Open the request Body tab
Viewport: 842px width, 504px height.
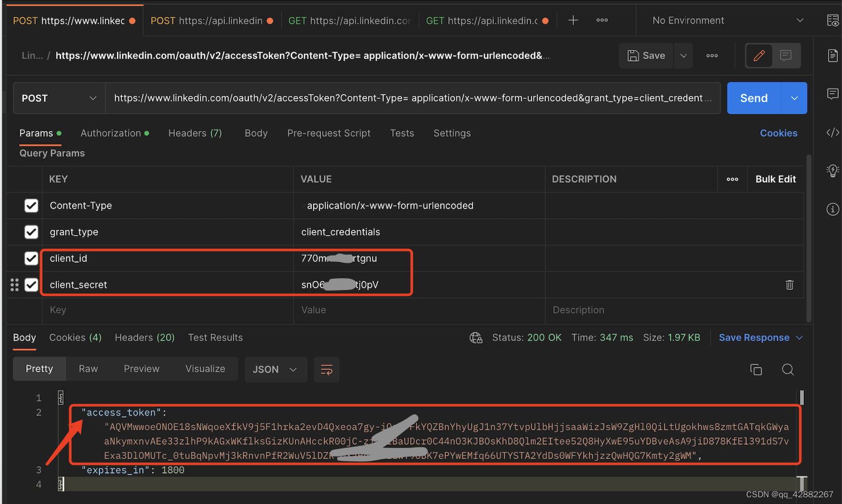click(x=256, y=133)
